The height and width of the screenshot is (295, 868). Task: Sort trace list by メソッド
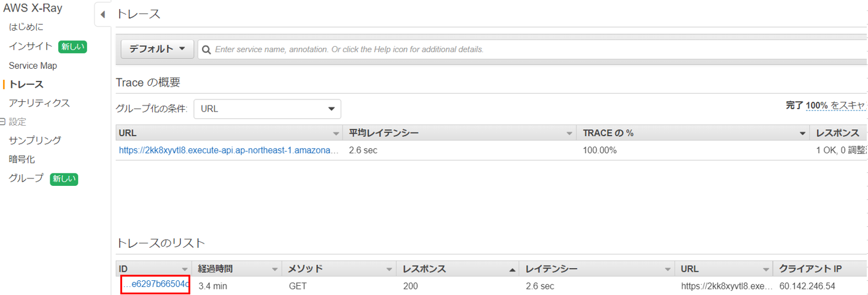coord(339,269)
